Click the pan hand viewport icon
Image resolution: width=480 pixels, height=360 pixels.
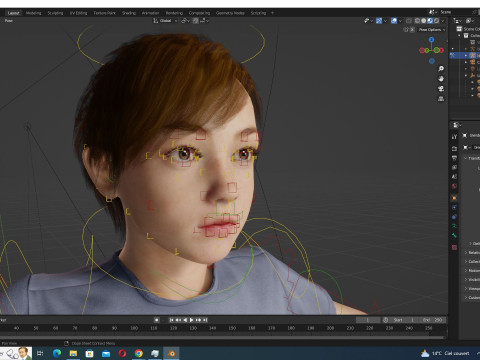click(441, 79)
